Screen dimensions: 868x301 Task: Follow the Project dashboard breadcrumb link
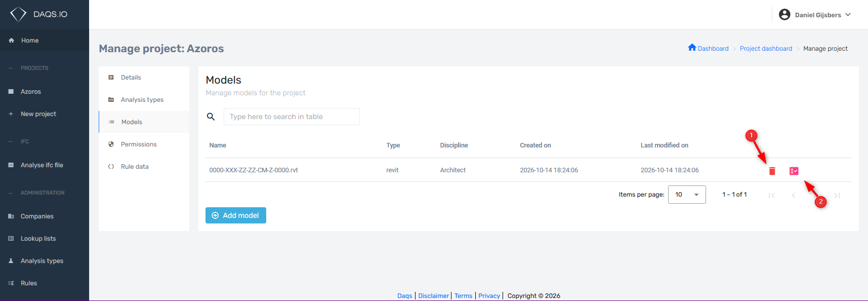766,49
